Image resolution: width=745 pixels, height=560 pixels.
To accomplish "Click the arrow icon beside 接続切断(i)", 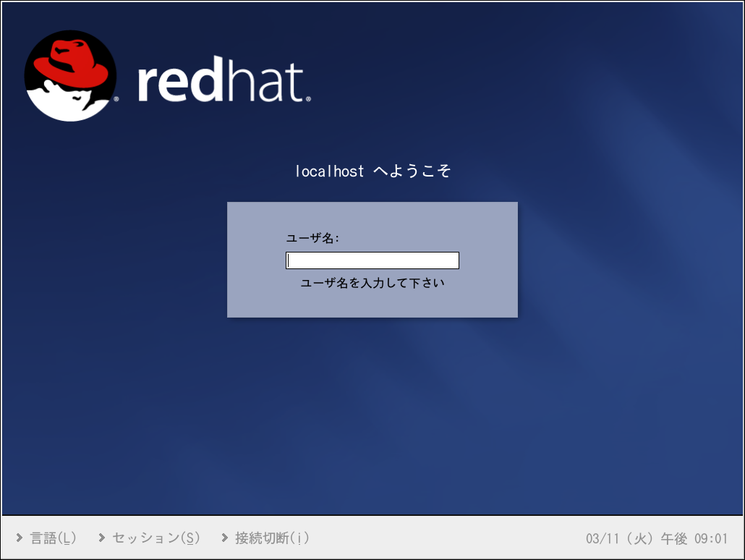I will tap(225, 538).
